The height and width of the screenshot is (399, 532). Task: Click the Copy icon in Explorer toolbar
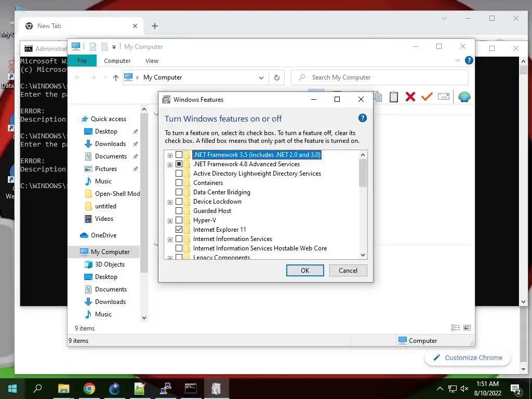[378, 97]
